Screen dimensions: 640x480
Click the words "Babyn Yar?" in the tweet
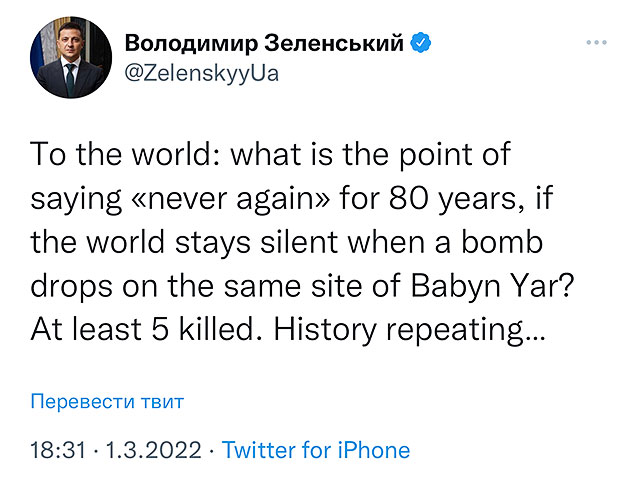492,285
